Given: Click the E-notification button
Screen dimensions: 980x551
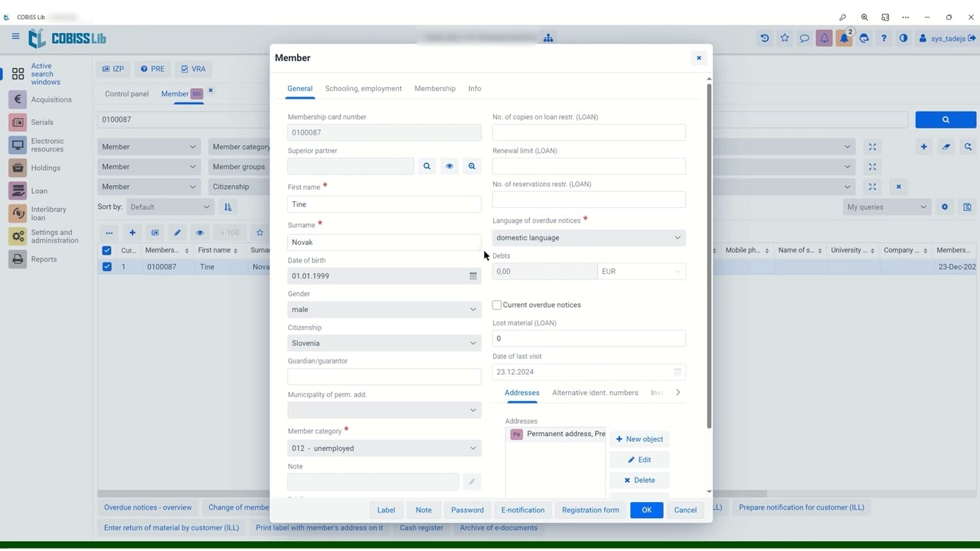Looking at the screenshot, I should coord(523,510).
